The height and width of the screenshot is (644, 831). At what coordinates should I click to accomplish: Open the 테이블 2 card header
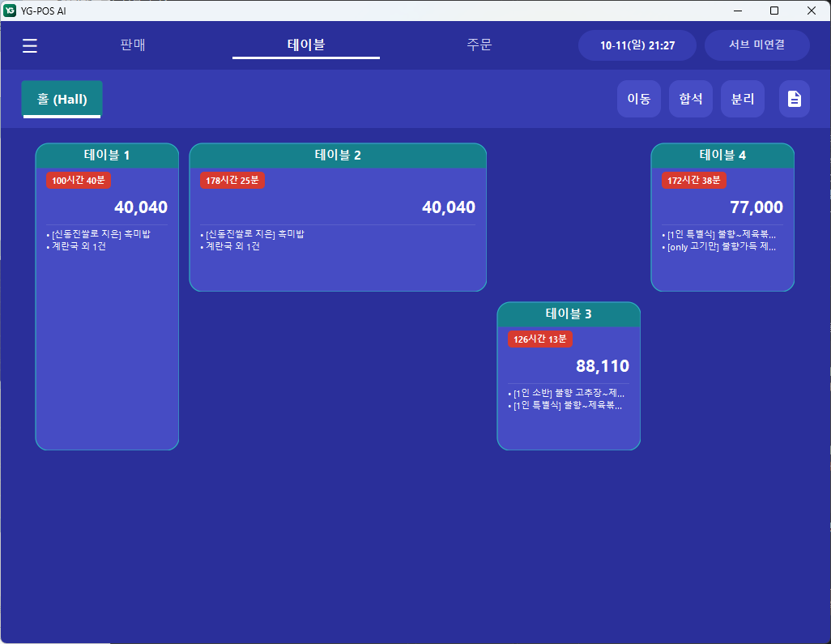coord(338,156)
